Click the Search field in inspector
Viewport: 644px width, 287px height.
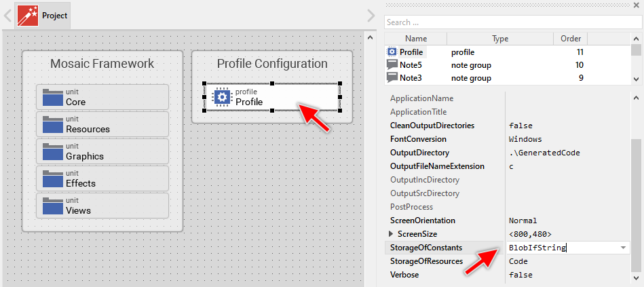click(x=512, y=22)
